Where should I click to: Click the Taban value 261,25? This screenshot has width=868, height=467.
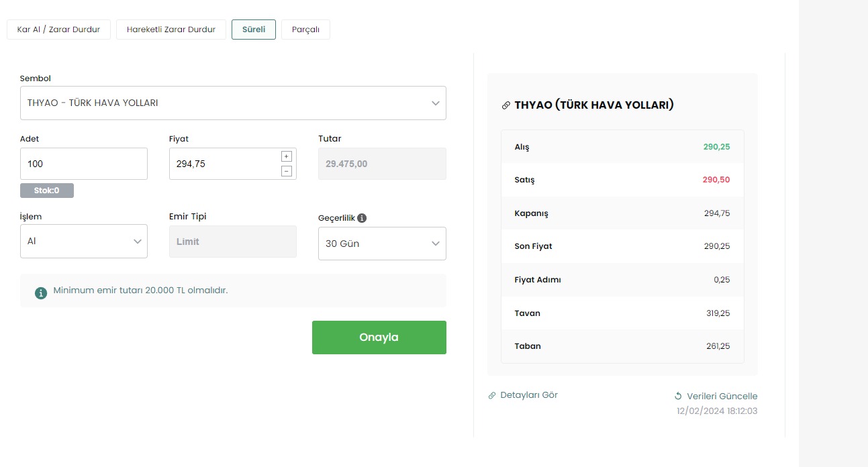tap(717, 346)
